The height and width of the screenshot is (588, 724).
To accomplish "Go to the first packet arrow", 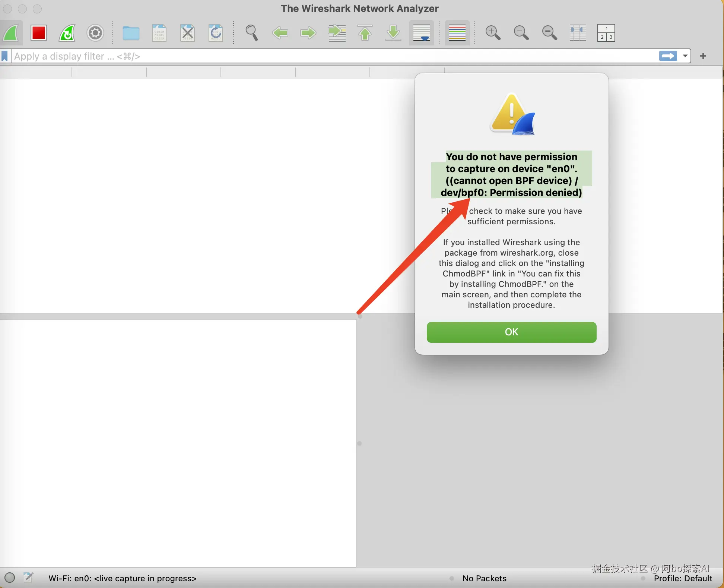I will (365, 33).
